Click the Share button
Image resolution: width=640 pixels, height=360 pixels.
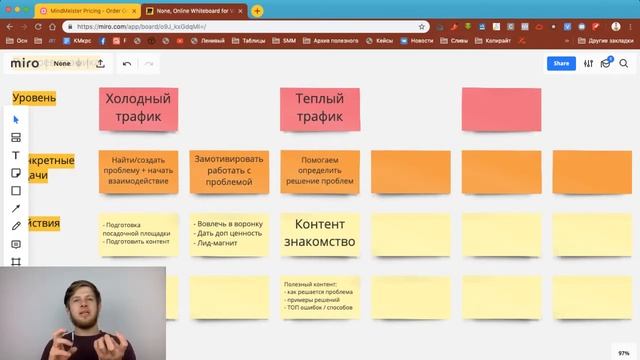pos(561,63)
